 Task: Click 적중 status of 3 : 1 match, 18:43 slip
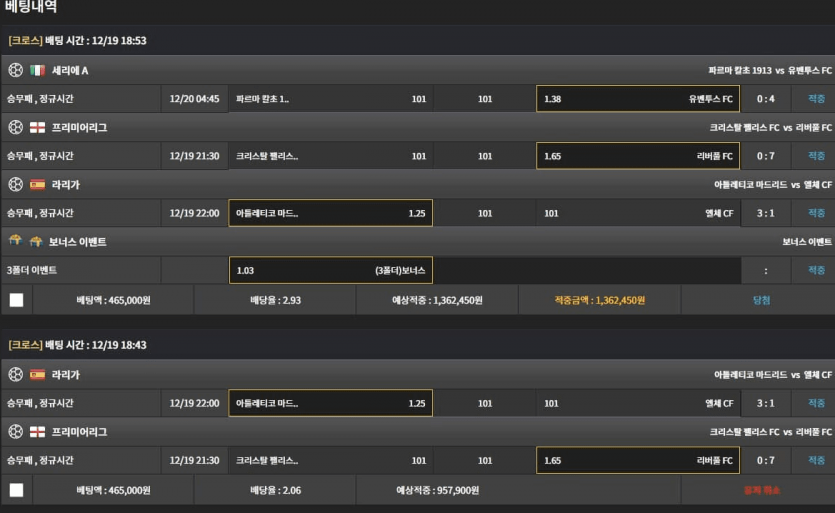click(816, 403)
